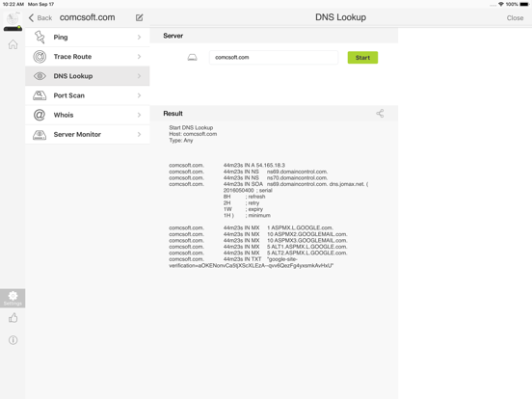Tap the 'Start DNS Lookup' result line

coord(191,127)
